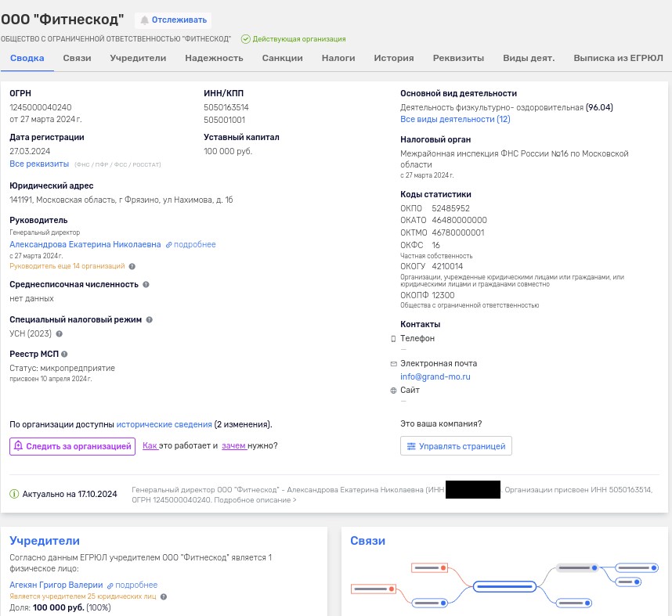Click the chain icon beside director's подробнее
Viewport: 672px width, 616px height.
[169, 245]
